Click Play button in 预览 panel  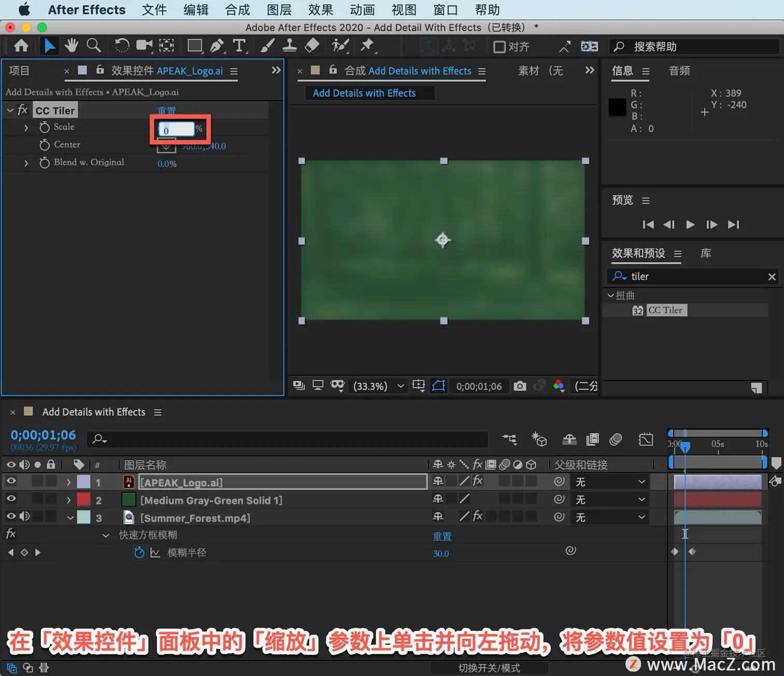(x=690, y=224)
